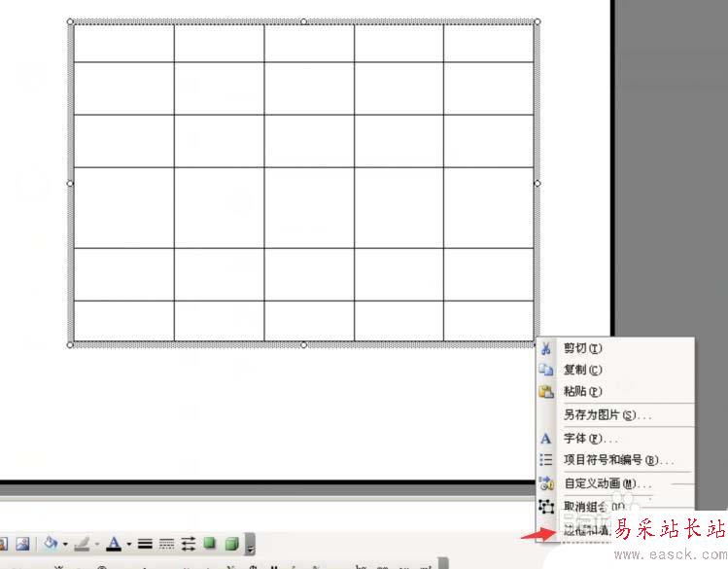Click the bottom-left corner handle of the table

(x=70, y=345)
